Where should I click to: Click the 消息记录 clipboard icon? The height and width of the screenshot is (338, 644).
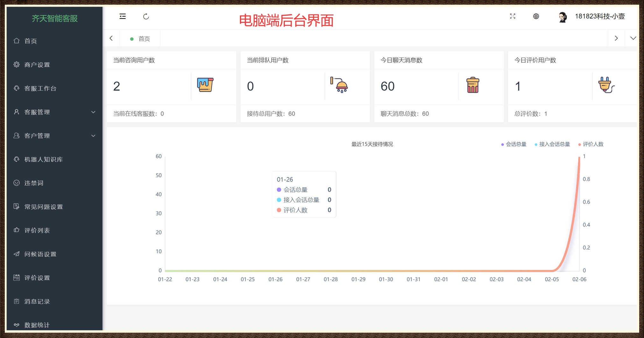tap(17, 301)
